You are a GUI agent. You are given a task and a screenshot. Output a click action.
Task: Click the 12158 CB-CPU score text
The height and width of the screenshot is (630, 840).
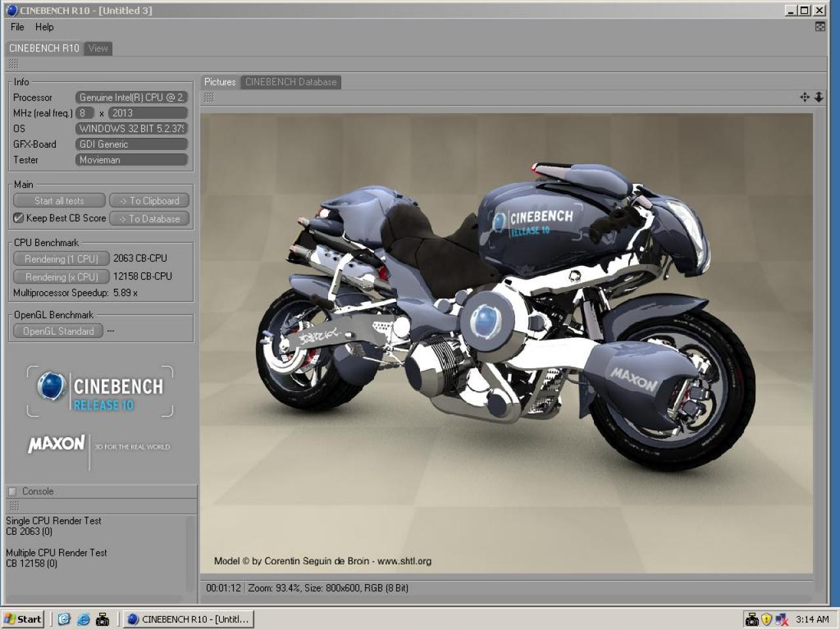tap(142, 276)
